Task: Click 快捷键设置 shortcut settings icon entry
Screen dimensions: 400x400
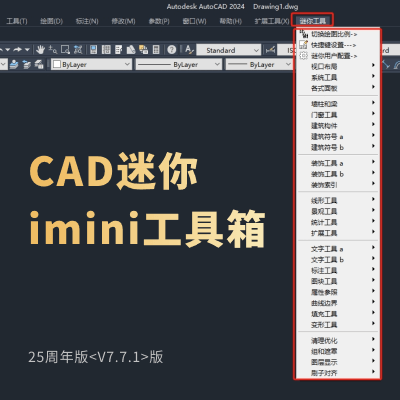Action: [337, 45]
